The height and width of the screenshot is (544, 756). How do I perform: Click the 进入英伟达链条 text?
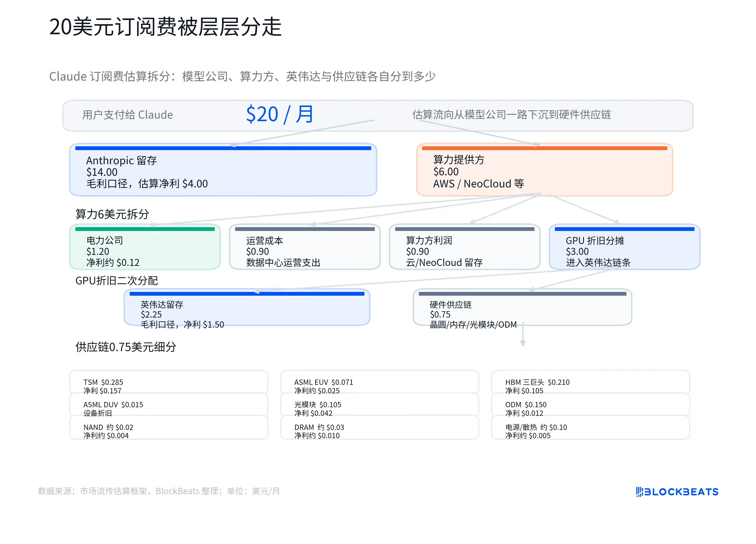[598, 262]
